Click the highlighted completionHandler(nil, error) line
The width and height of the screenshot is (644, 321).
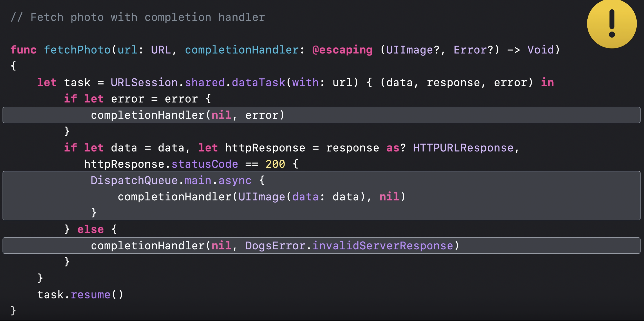click(x=187, y=115)
